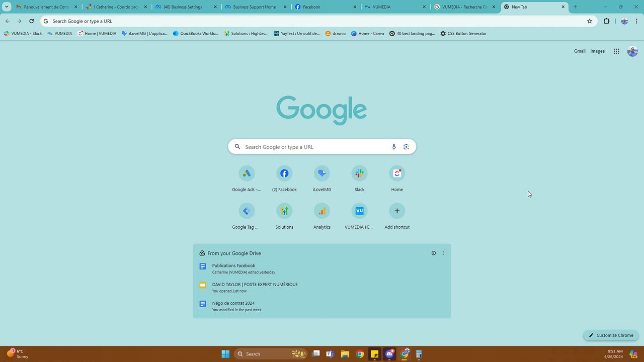Open the Google apps grid
This screenshot has width=644, height=362.
pyautogui.click(x=616, y=51)
